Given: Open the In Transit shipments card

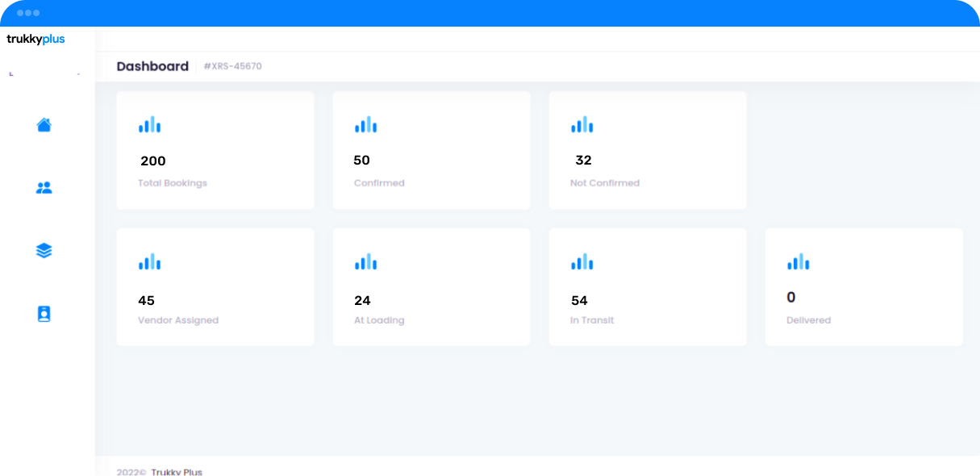Looking at the screenshot, I should [x=648, y=286].
